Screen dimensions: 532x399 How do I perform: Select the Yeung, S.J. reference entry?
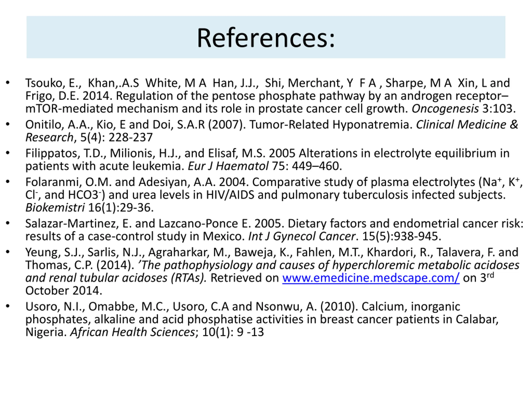click(x=272, y=271)
